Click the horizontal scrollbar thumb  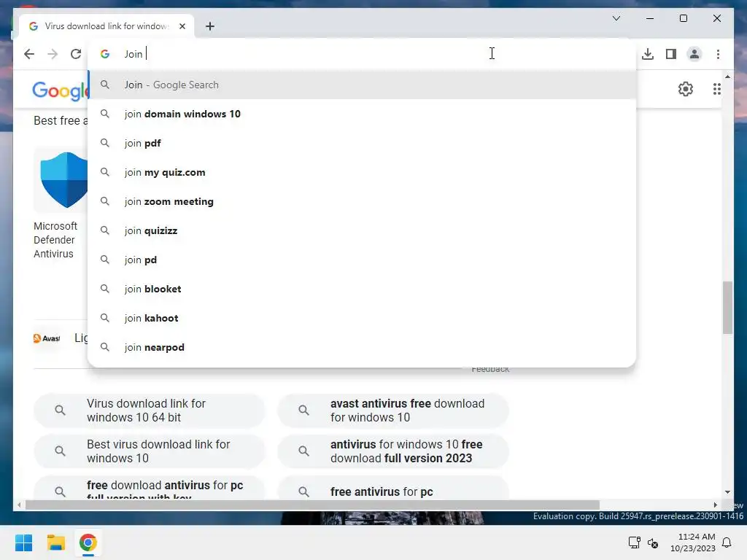coord(312,505)
